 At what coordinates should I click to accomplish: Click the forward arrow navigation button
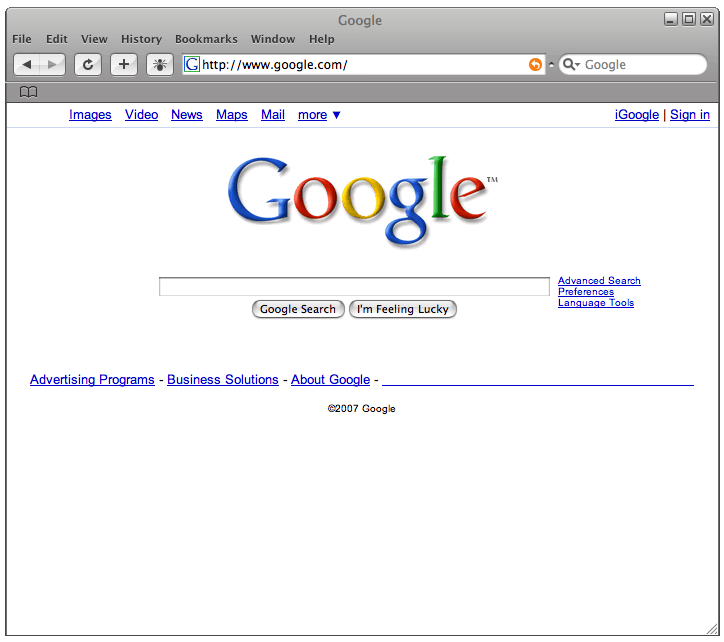52,65
